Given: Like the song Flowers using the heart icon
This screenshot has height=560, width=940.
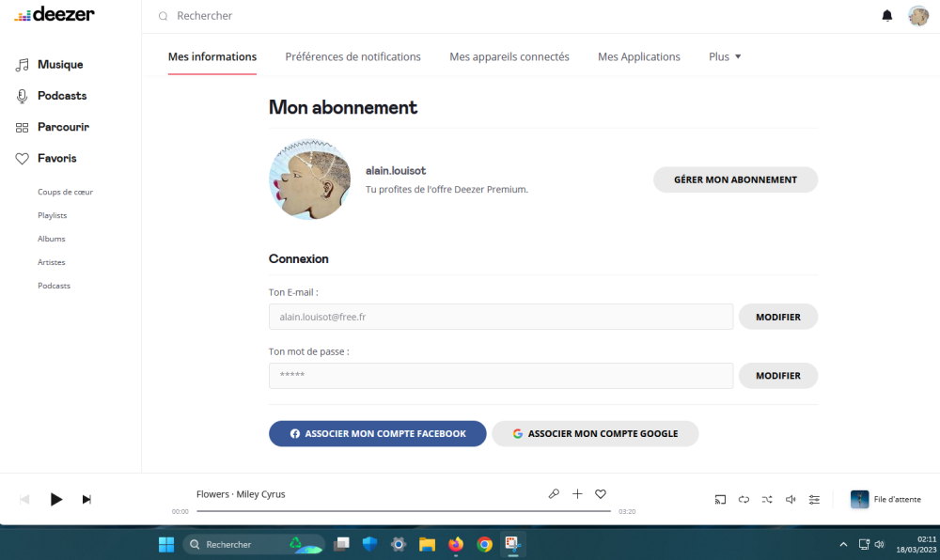Looking at the screenshot, I should (x=601, y=493).
